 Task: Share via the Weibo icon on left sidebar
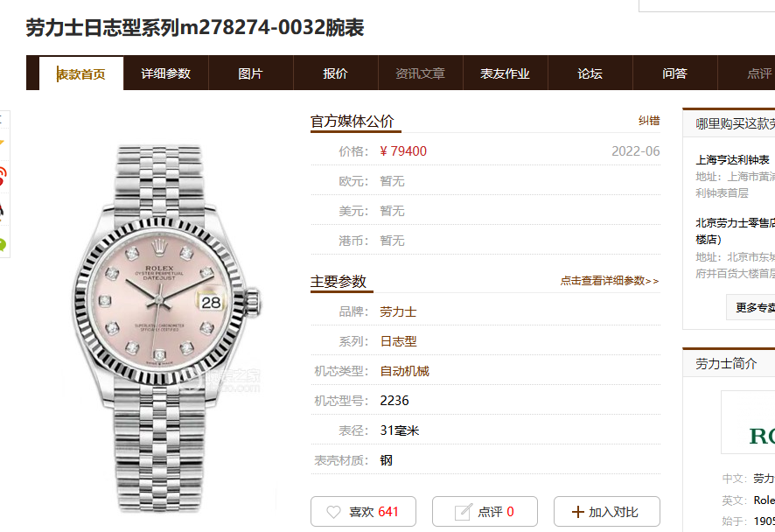[3, 176]
